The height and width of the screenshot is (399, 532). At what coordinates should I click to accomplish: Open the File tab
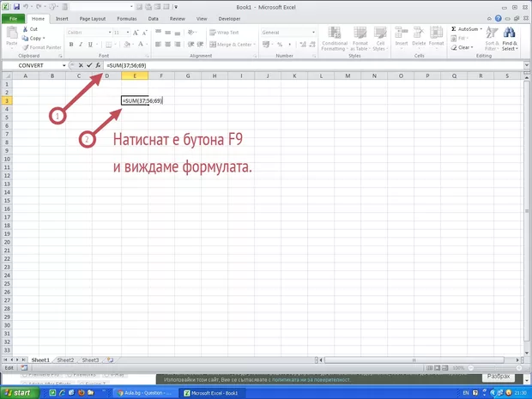[x=13, y=19]
